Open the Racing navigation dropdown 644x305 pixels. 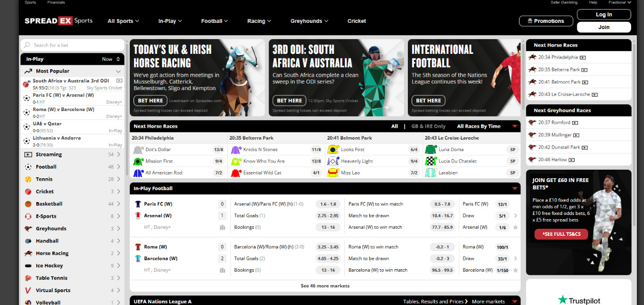point(259,21)
